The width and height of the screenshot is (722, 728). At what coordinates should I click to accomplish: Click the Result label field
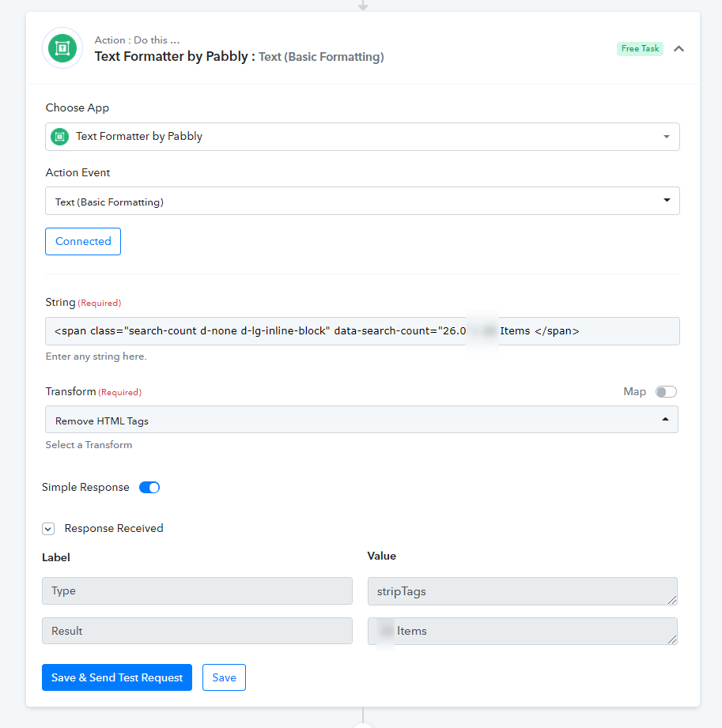click(x=197, y=631)
